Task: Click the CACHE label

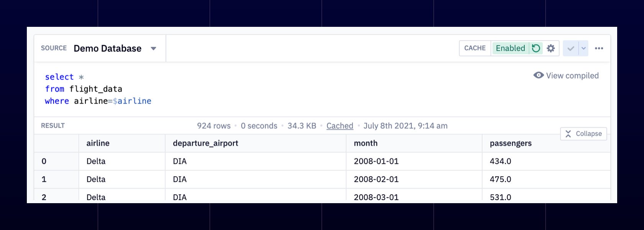Action: tap(475, 48)
